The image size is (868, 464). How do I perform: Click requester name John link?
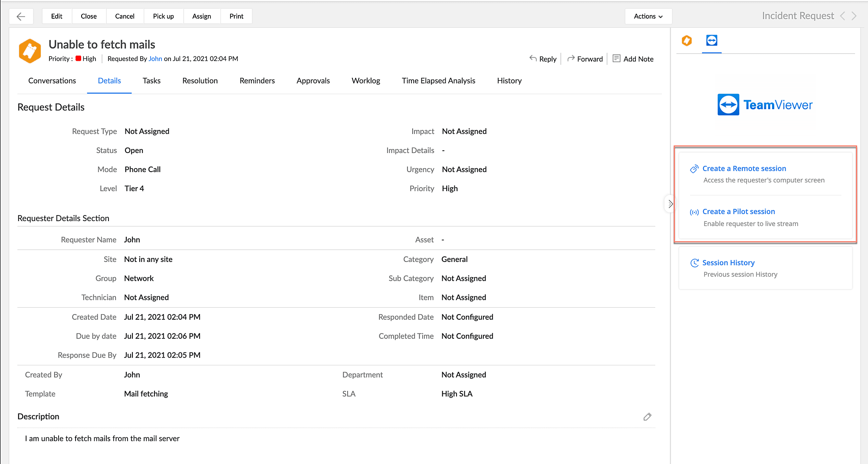[x=155, y=59]
